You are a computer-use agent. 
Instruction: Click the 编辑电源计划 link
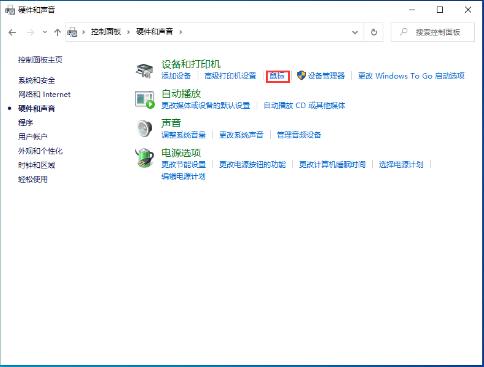[183, 176]
